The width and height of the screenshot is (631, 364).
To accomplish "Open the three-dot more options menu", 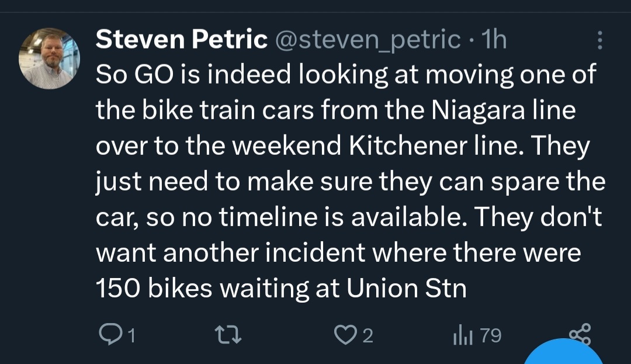I will [x=598, y=40].
